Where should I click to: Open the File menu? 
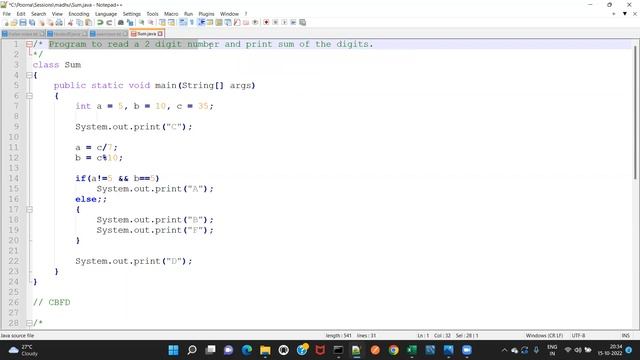coord(7,14)
